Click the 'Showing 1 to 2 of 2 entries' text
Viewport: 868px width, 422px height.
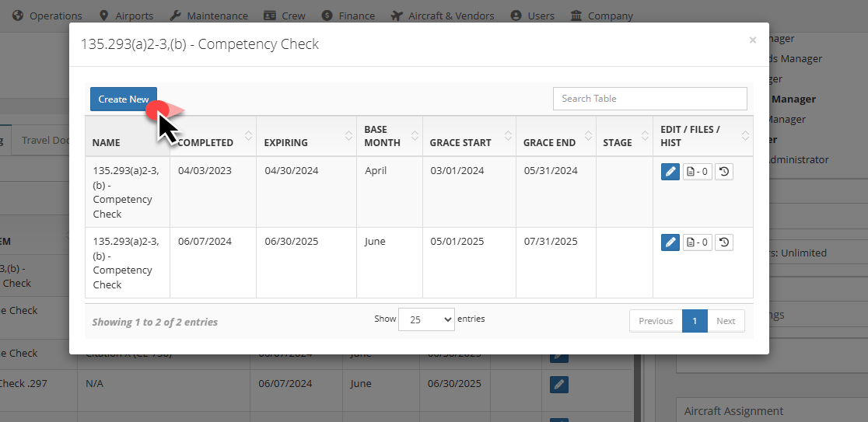[155, 322]
